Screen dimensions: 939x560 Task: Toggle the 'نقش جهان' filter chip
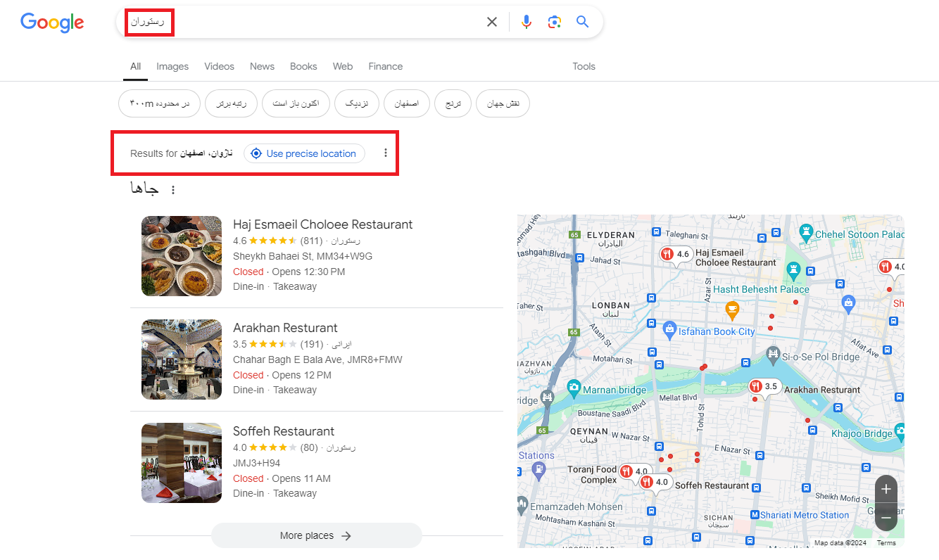pyautogui.click(x=503, y=103)
